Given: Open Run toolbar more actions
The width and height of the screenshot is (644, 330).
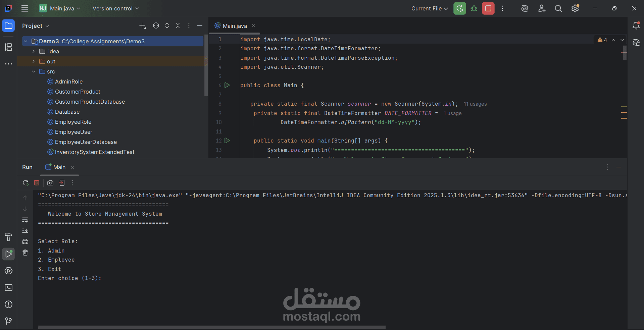Looking at the screenshot, I should point(72,183).
